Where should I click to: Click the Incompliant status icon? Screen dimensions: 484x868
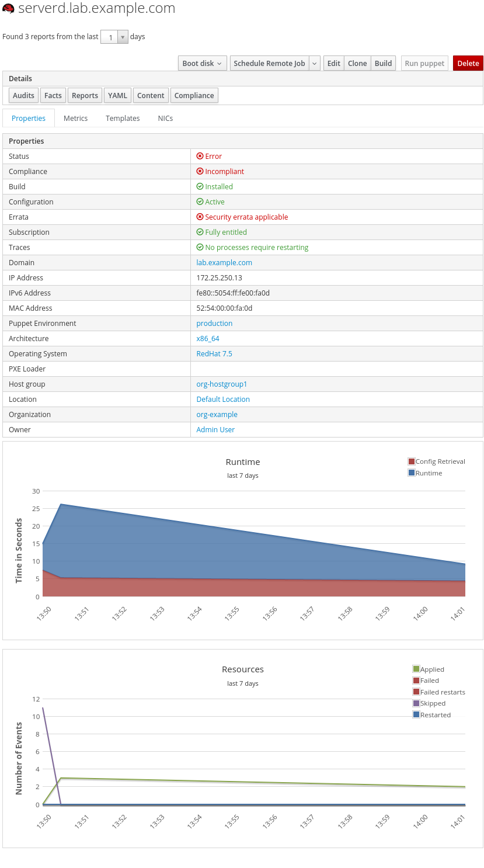coord(200,171)
